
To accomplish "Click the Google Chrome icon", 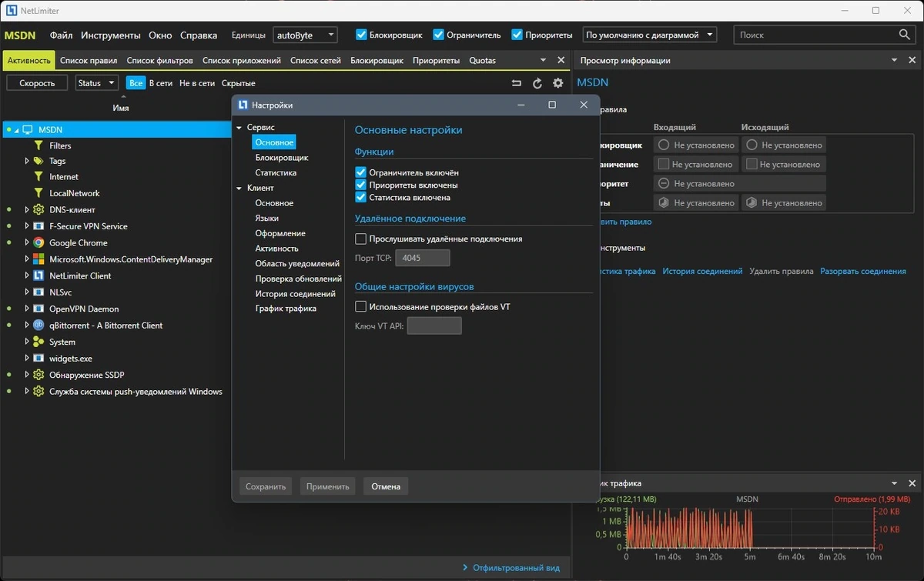I will (38, 242).
